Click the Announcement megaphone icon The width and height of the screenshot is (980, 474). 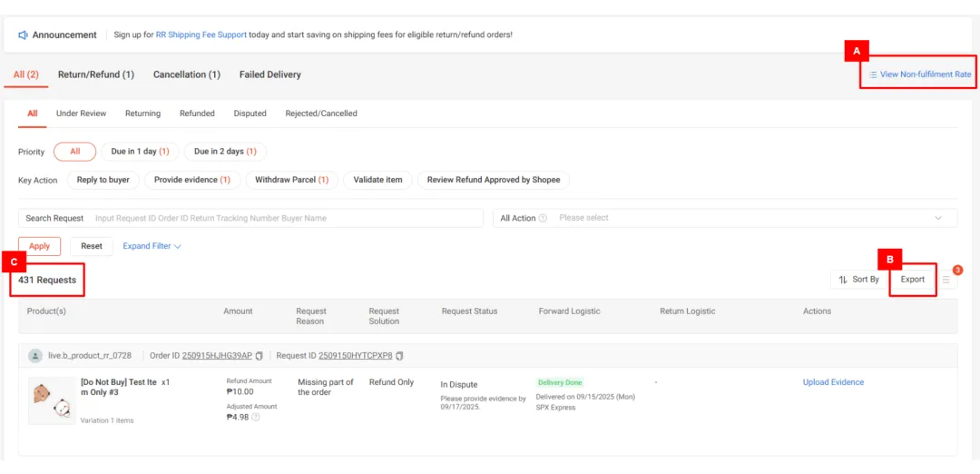24,35
